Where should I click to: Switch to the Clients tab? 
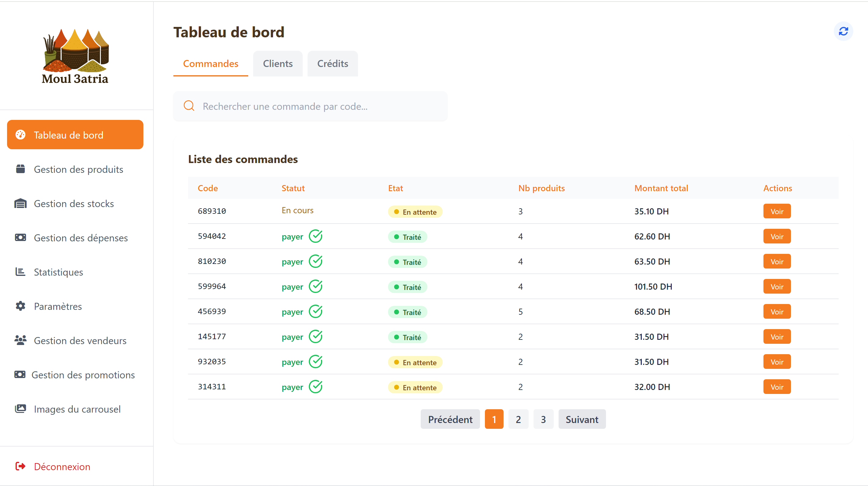[278, 64]
